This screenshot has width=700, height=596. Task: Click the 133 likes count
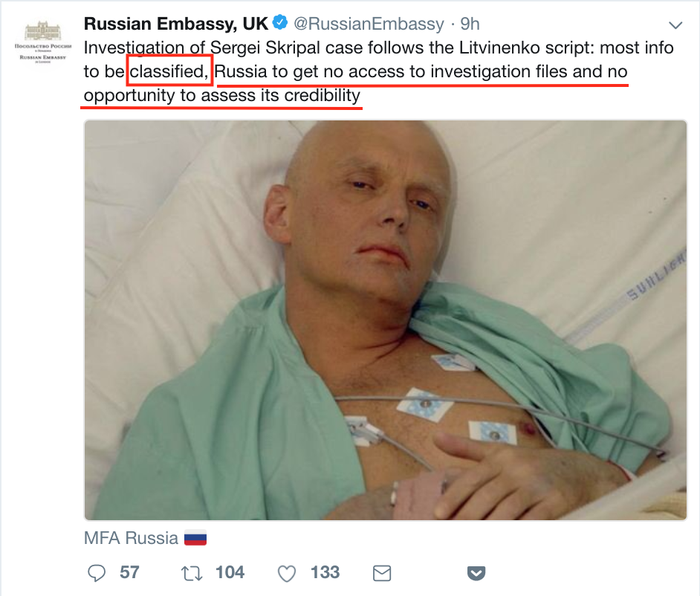pos(325,573)
